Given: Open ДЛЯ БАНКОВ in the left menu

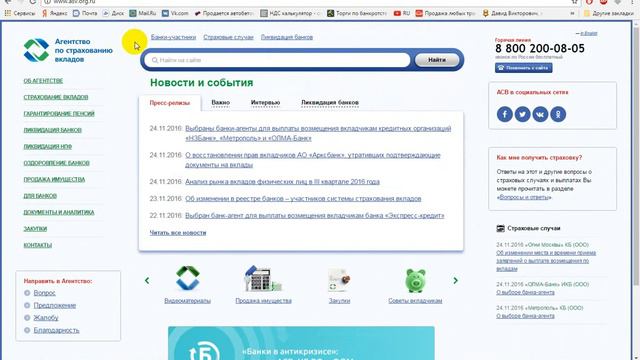Looking at the screenshot, I should pyautogui.click(x=40, y=196).
